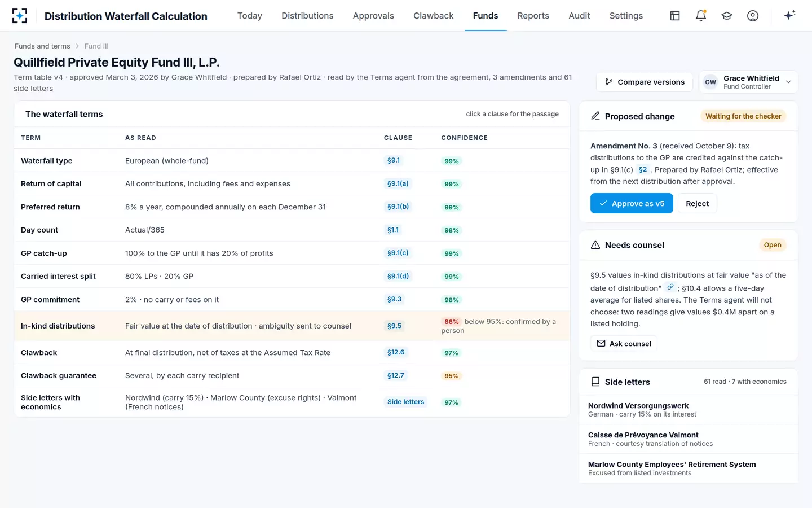Click the Funds and terms breadcrumb
812x508 pixels.
42,46
